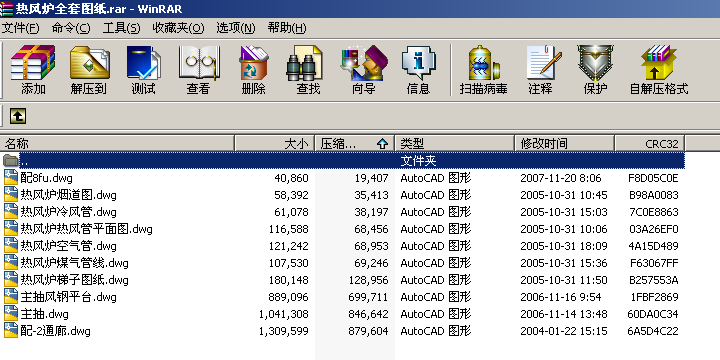Select the file name 主抽风钢平台.dwg
The height and width of the screenshot is (360, 720).
(68, 297)
